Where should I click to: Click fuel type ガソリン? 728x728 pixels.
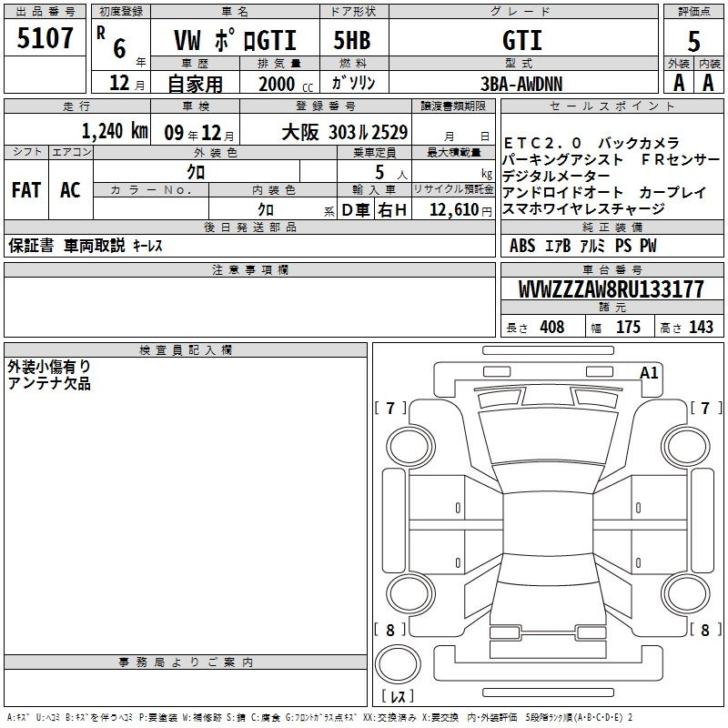(x=353, y=83)
